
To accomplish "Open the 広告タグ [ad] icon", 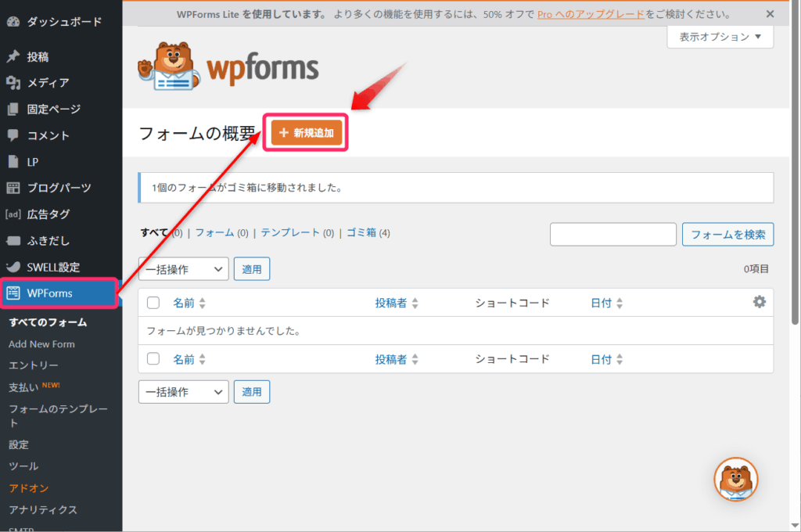I will tap(13, 214).
